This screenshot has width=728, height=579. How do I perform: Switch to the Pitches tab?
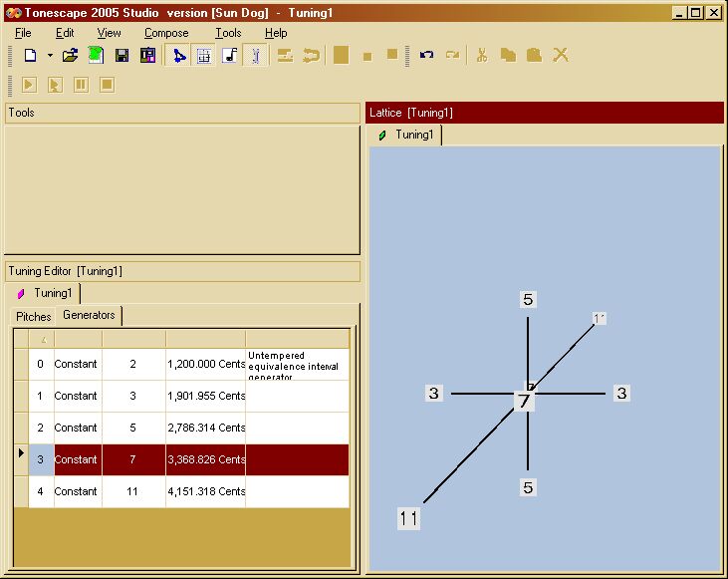33,317
